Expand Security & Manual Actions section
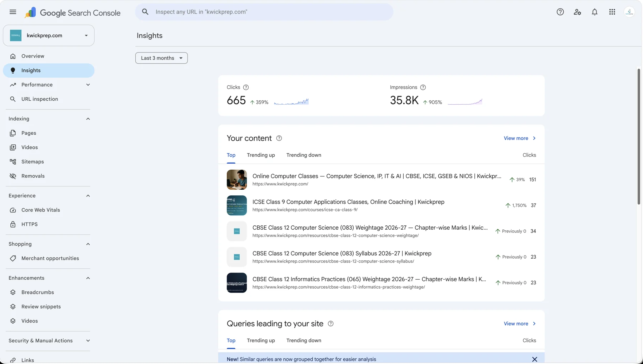643x364 pixels. (x=88, y=340)
